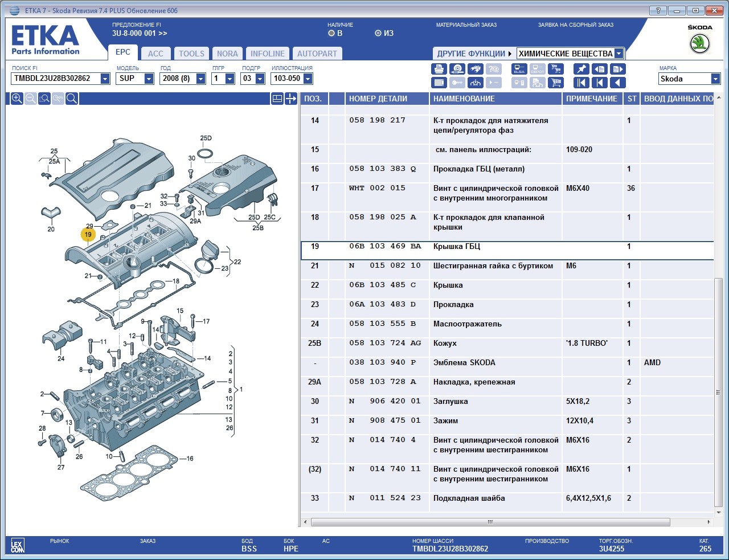
Task: Toggle the illustration split layout icon
Action: (277, 99)
